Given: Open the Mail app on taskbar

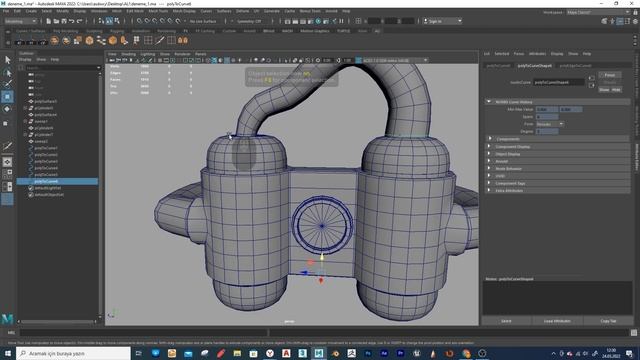Looking at the screenshot, I should (x=188, y=353).
